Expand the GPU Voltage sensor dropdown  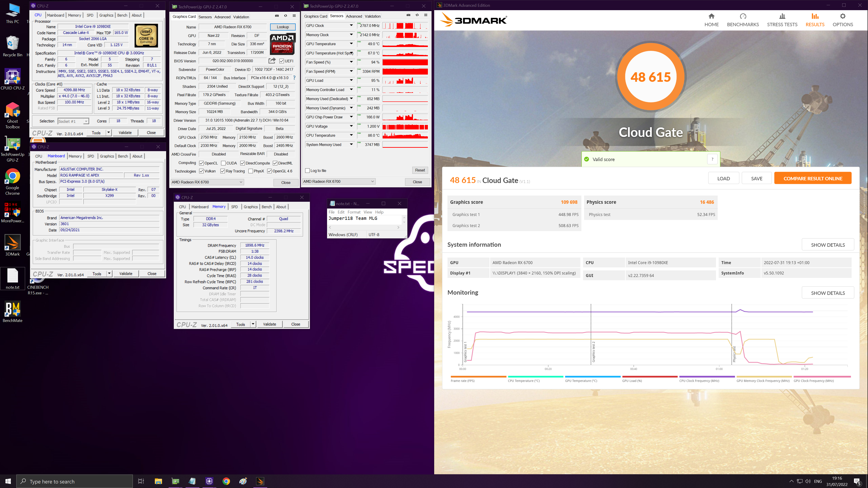351,126
